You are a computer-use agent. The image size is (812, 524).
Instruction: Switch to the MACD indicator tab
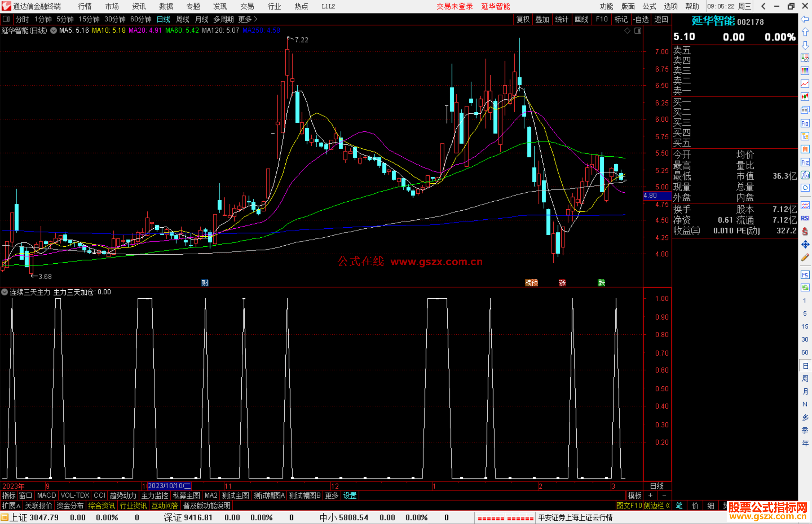[46, 495]
